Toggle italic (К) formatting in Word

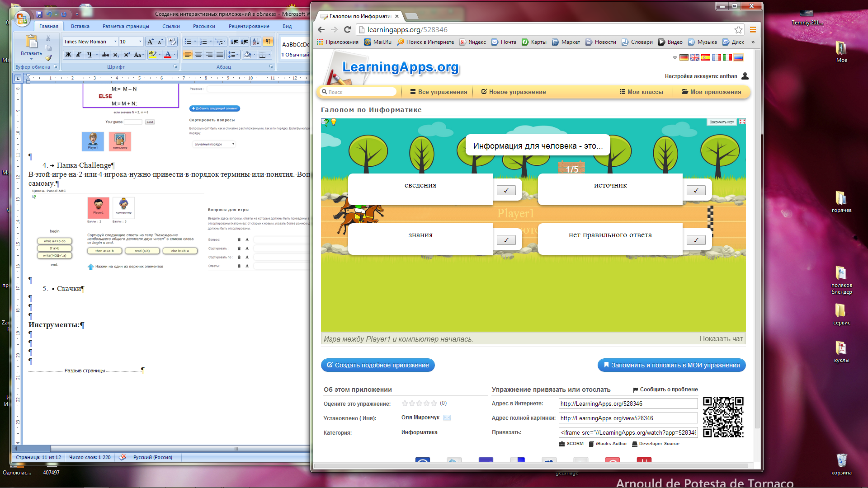[79, 55]
